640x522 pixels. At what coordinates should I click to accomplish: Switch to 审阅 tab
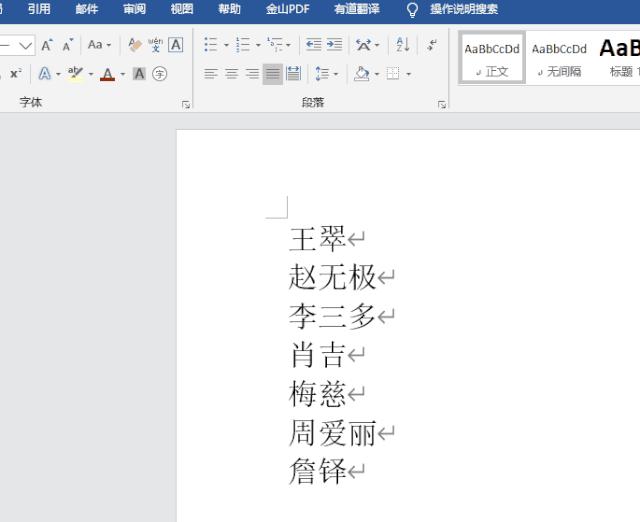click(134, 9)
